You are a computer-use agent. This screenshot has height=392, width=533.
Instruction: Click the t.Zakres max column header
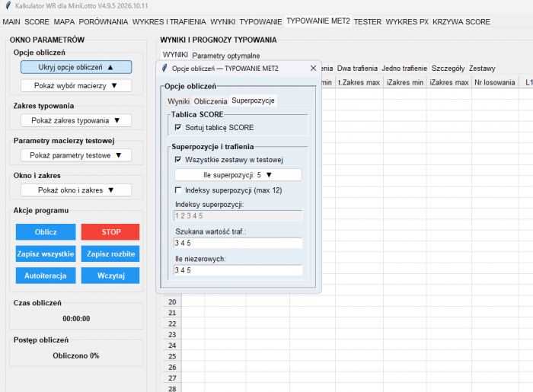[359, 82]
